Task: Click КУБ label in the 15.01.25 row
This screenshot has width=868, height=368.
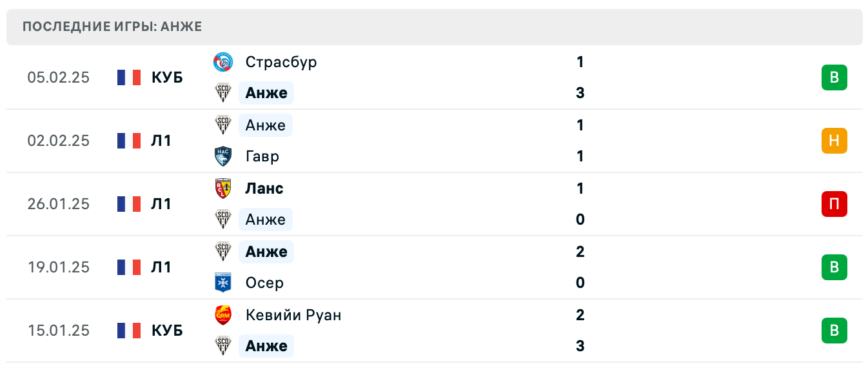Action: click(167, 331)
